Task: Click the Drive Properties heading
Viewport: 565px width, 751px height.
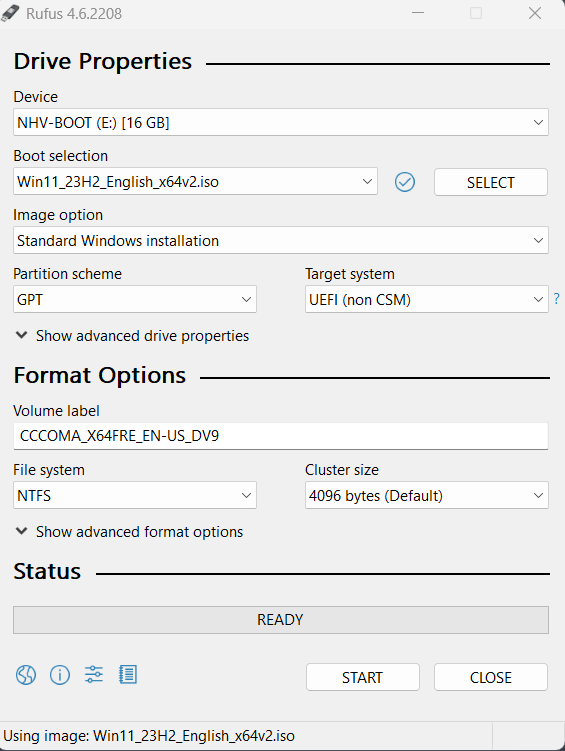Action: click(102, 62)
